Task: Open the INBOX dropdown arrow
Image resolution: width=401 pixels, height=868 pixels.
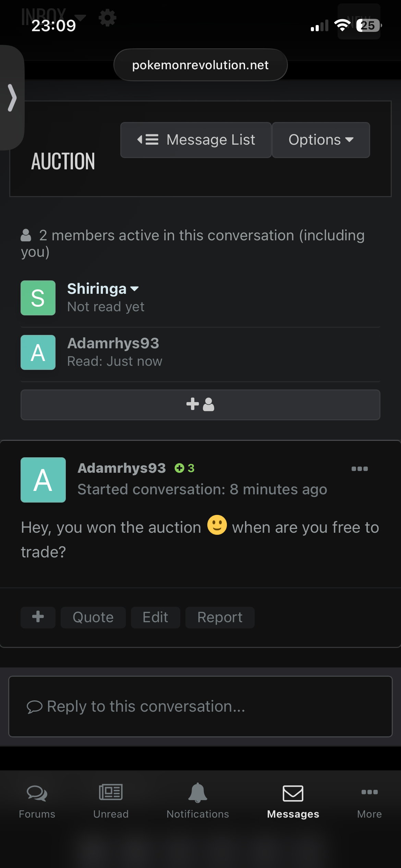Action: coord(81,17)
